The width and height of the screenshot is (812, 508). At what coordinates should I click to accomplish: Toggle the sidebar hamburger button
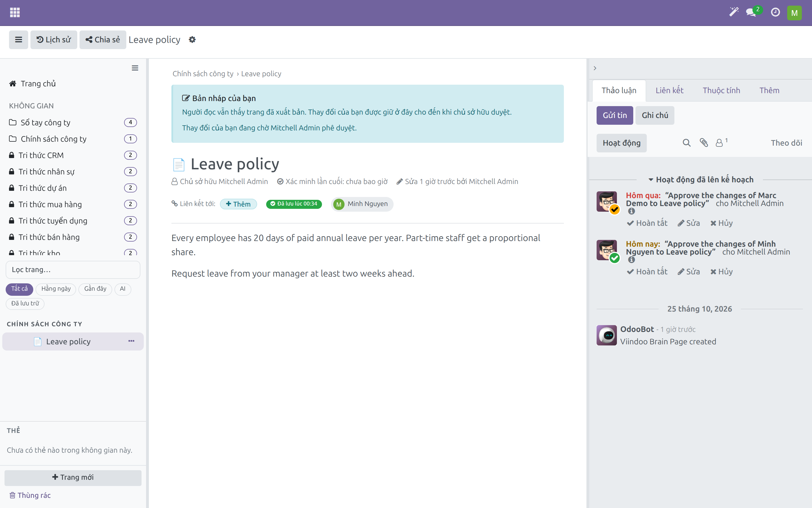18,40
